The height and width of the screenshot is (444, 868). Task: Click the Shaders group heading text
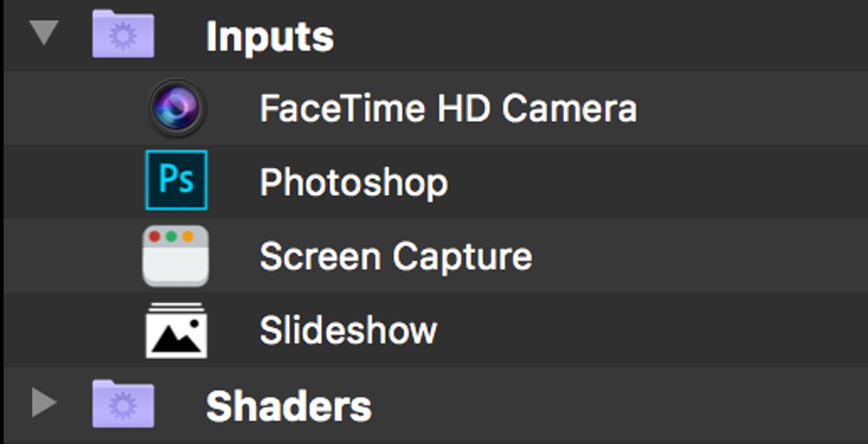[289, 406]
